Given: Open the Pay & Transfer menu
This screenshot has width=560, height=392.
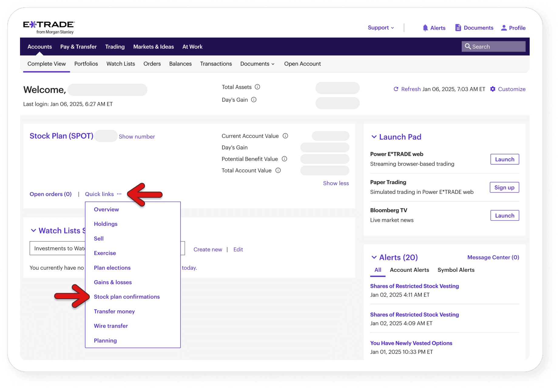Looking at the screenshot, I should [x=78, y=47].
